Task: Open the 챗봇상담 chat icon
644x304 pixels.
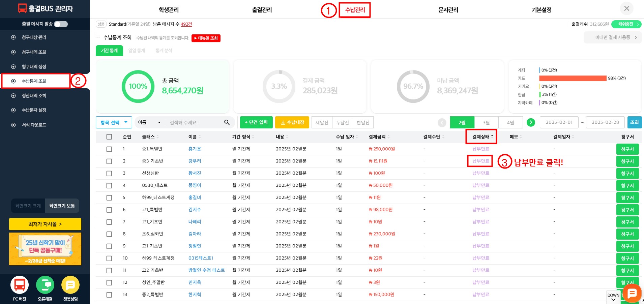Action: pos(70,285)
